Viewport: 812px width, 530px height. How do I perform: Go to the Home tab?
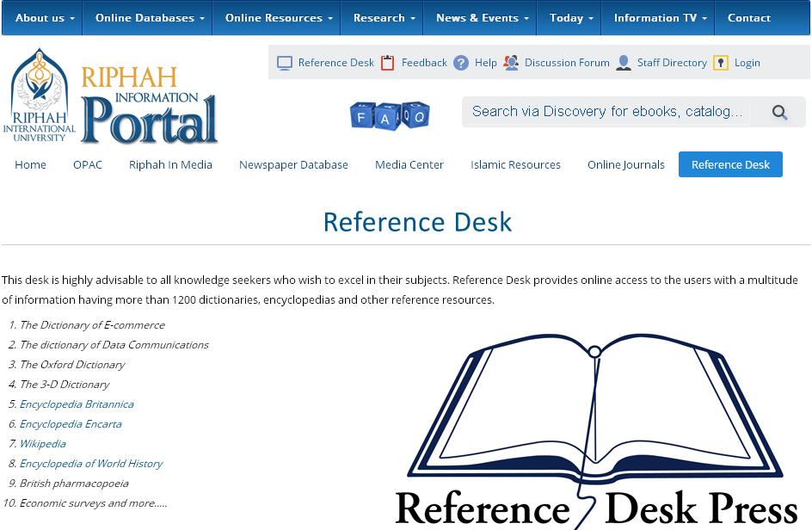31,164
